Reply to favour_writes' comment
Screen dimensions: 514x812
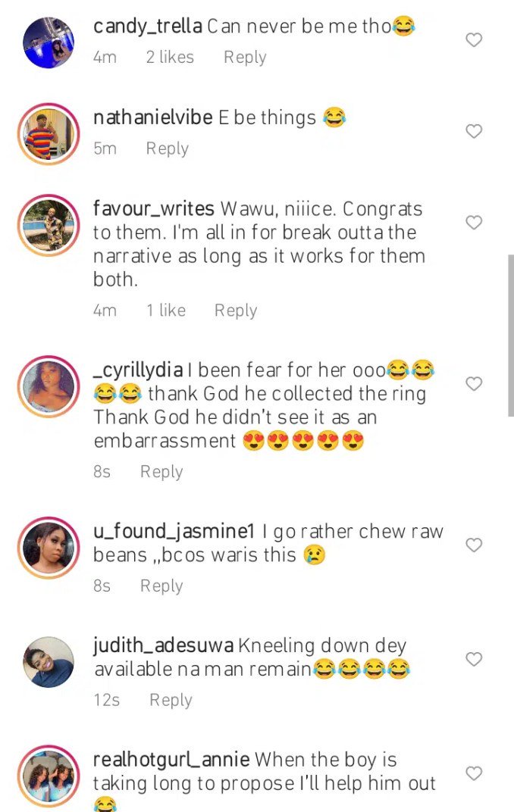tap(236, 311)
